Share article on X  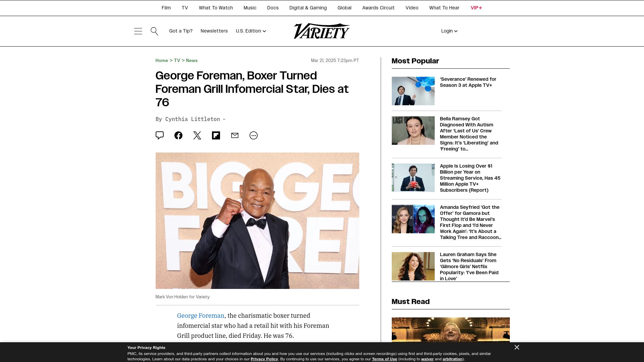(x=197, y=135)
